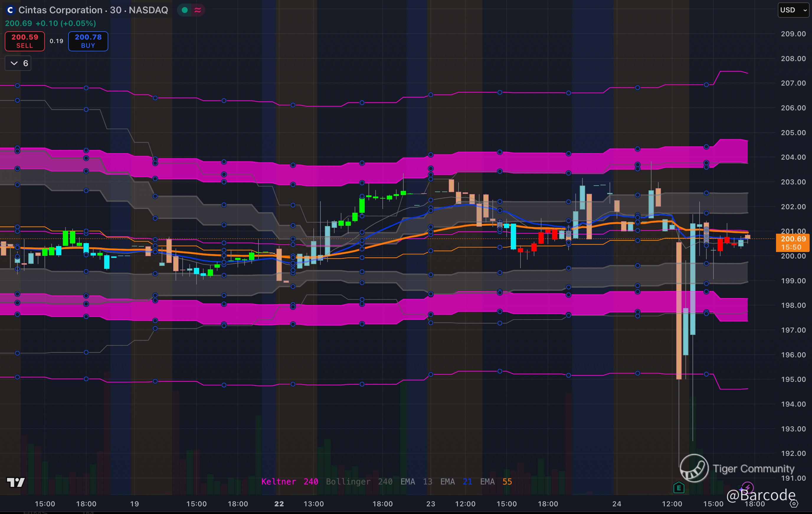This screenshot has height=514, width=812.
Task: Click the 0.19 spread value
Action: tap(56, 41)
